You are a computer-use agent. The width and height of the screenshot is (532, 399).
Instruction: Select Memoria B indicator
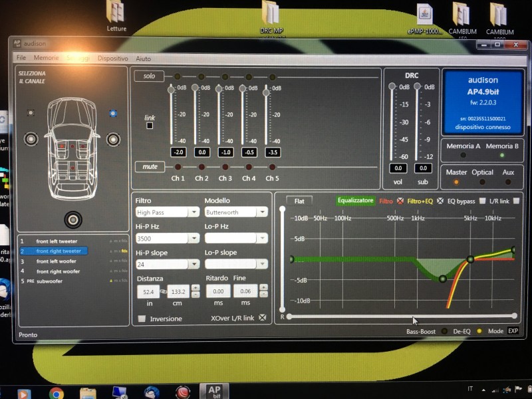[502, 156]
